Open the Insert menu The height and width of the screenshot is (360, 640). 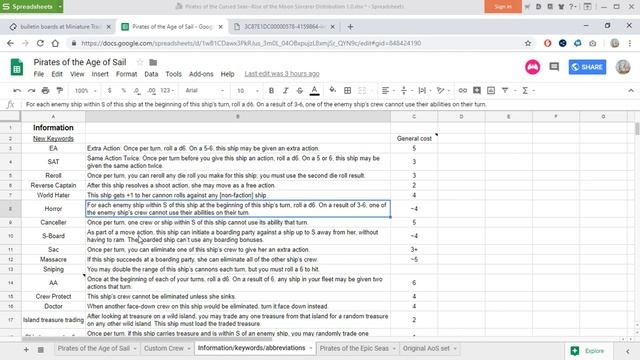click(x=100, y=74)
